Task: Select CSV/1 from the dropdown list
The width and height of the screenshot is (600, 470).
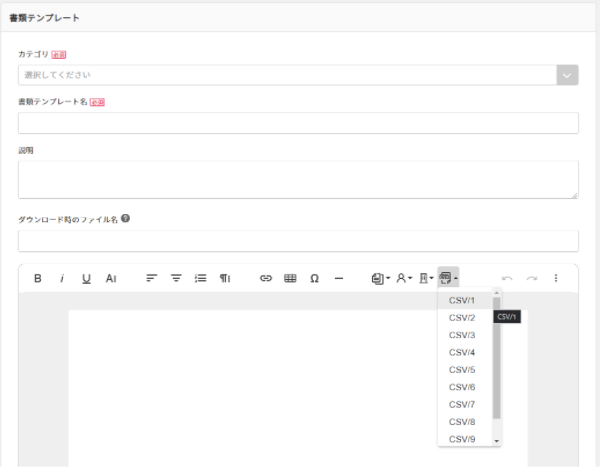Action: tap(462, 300)
